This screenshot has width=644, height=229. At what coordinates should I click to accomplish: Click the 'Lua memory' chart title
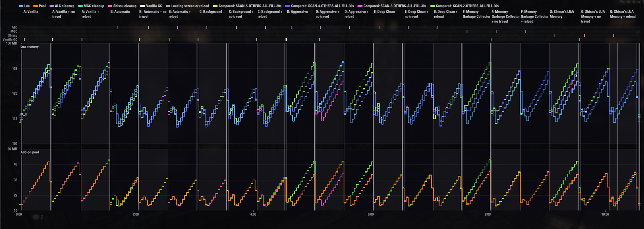(x=30, y=47)
